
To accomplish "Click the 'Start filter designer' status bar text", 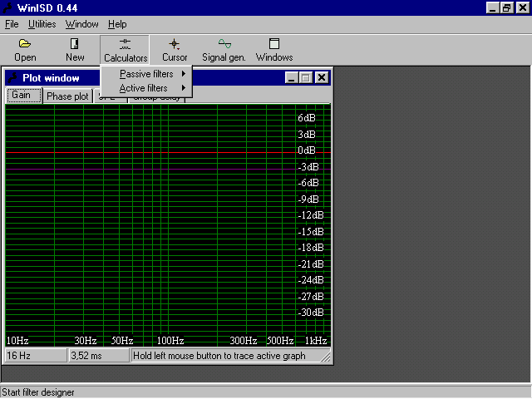I will coord(38,392).
